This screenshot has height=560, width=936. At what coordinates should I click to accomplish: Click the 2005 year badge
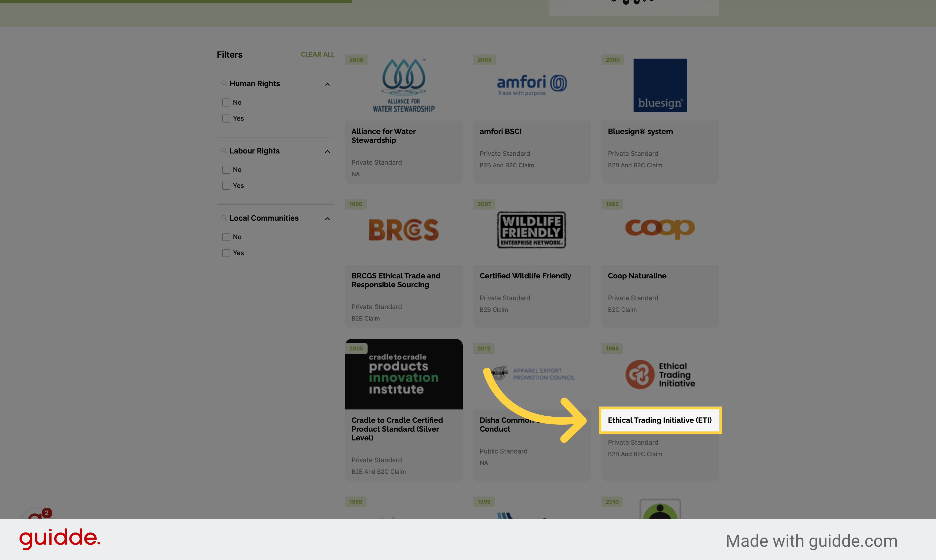point(356,348)
